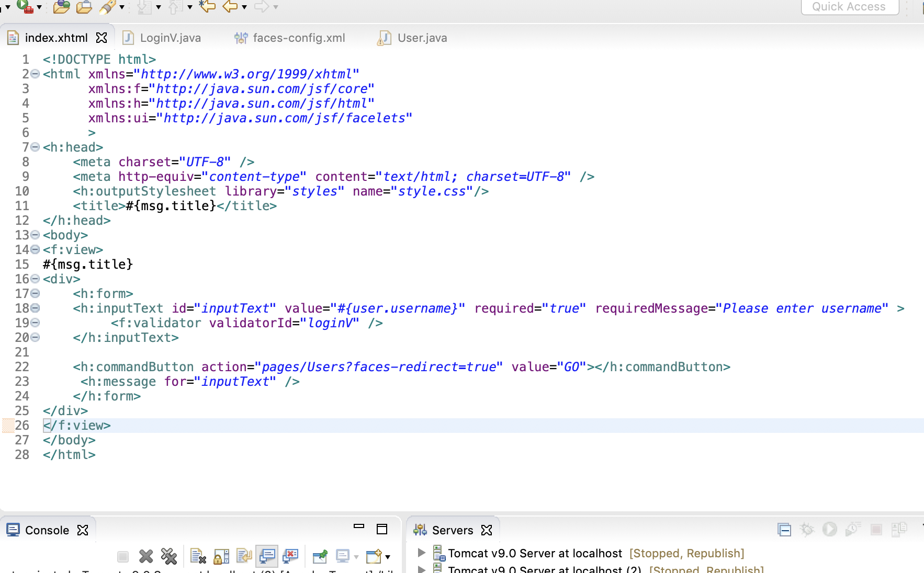The width and height of the screenshot is (924, 573).
Task: Click the Search flashlight icon
Action: (x=107, y=7)
